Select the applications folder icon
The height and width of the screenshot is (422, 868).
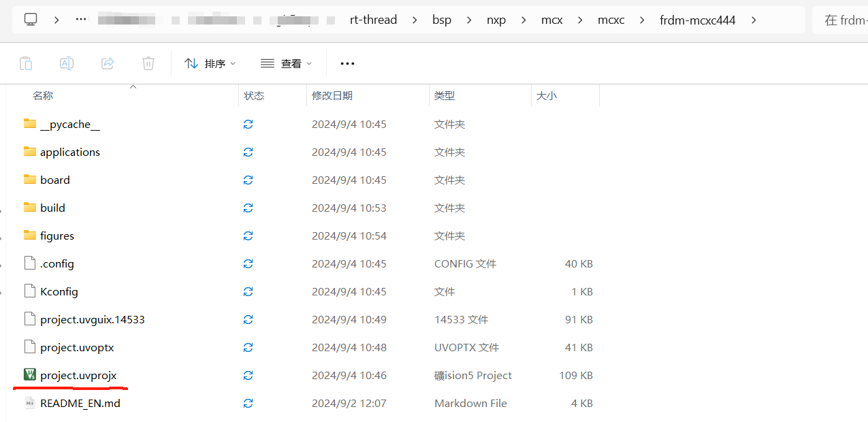29,152
